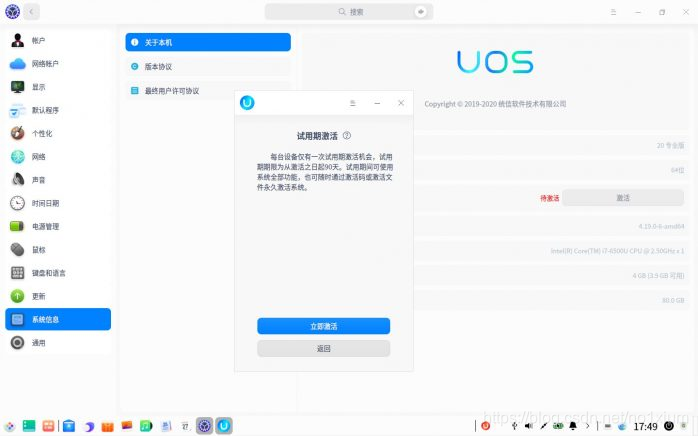Viewport: 698px width, 436px height.
Task: Click the 返回 back button in dialog
Action: [324, 348]
